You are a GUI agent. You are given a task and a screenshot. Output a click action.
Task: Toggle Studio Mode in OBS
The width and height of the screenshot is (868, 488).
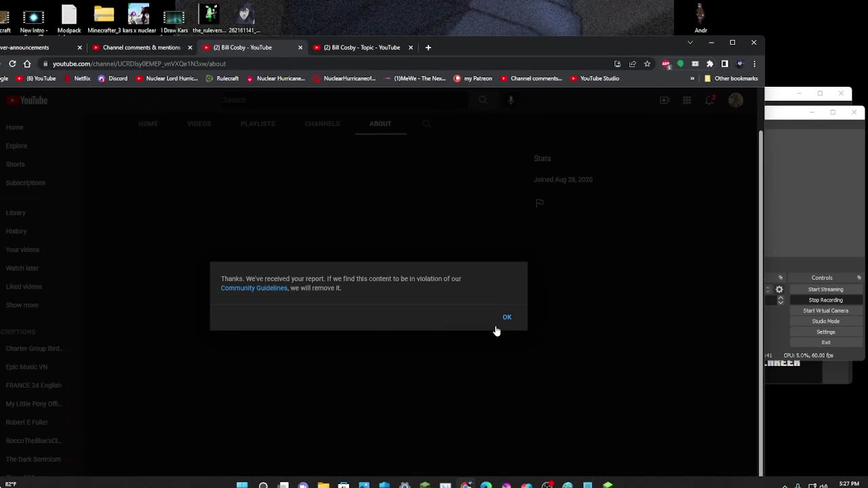coord(825,321)
